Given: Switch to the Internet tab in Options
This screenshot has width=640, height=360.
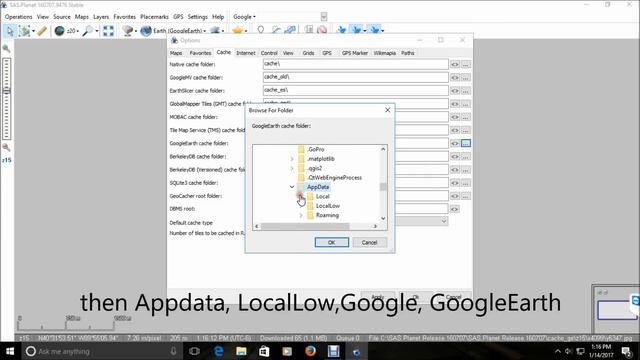Looking at the screenshot, I should [246, 53].
